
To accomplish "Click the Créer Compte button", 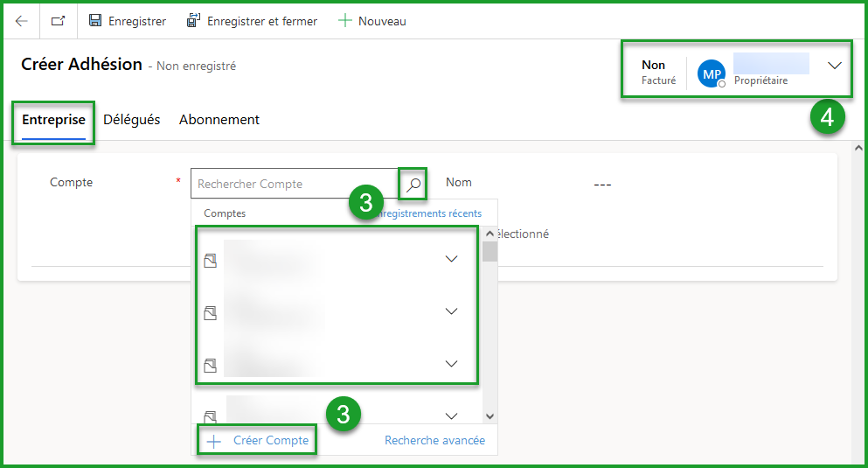I will click(259, 440).
